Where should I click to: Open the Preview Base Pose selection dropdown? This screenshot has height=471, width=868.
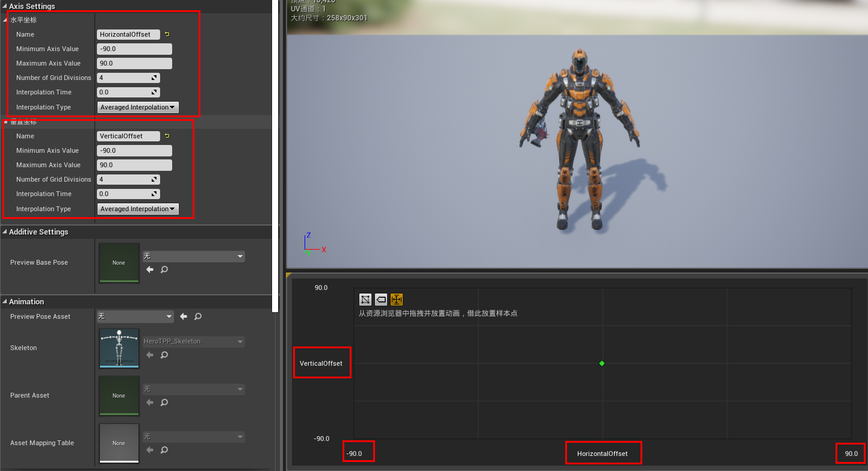[193, 256]
